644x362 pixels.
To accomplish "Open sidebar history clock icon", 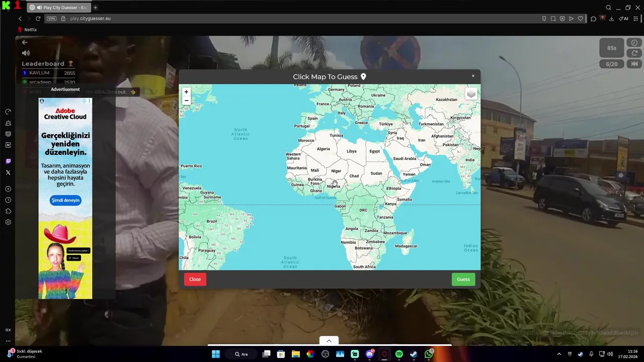I will click(x=8, y=200).
